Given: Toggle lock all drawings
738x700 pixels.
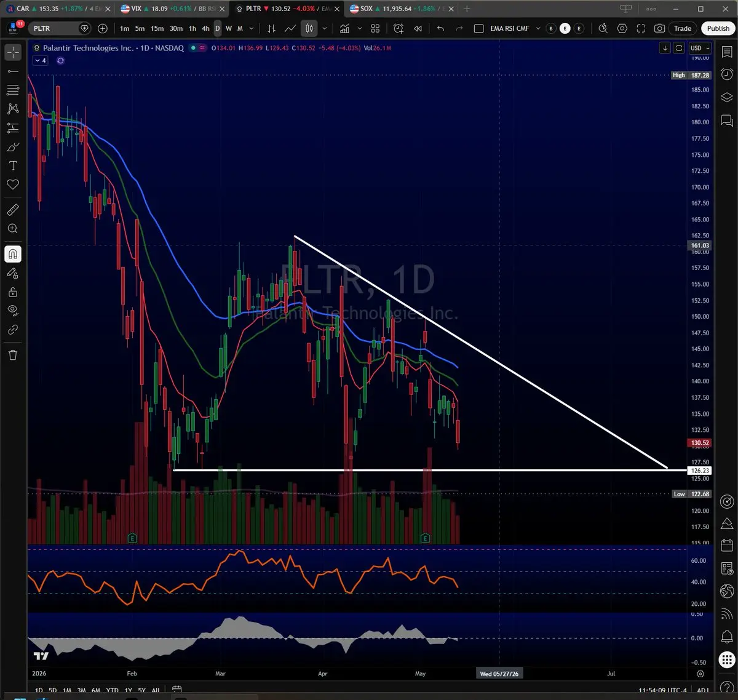Looking at the screenshot, I should click(x=13, y=292).
